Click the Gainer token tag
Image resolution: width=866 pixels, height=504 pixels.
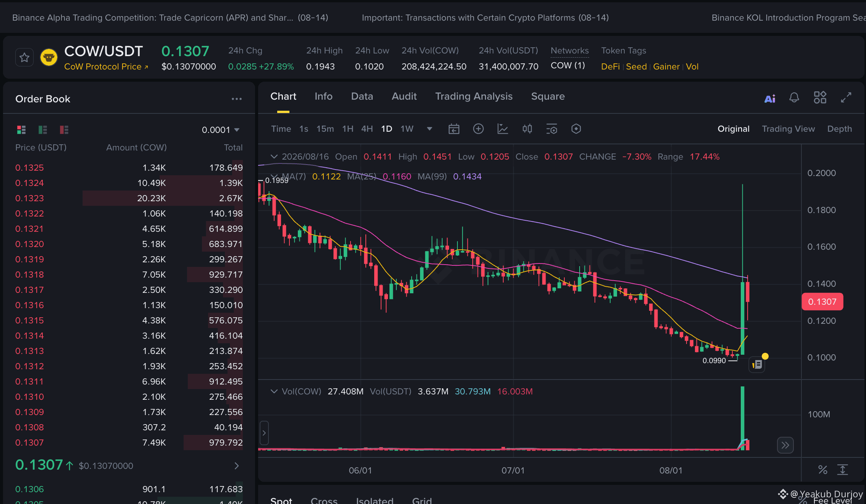click(666, 67)
